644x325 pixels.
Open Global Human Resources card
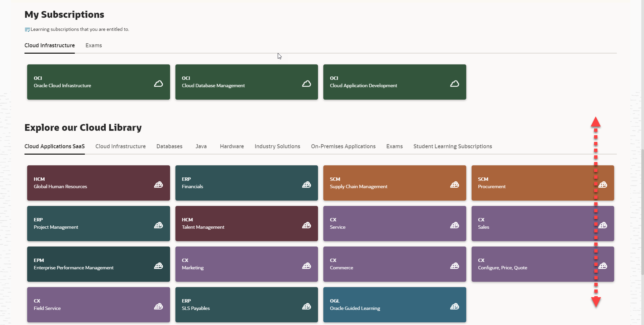(x=99, y=183)
